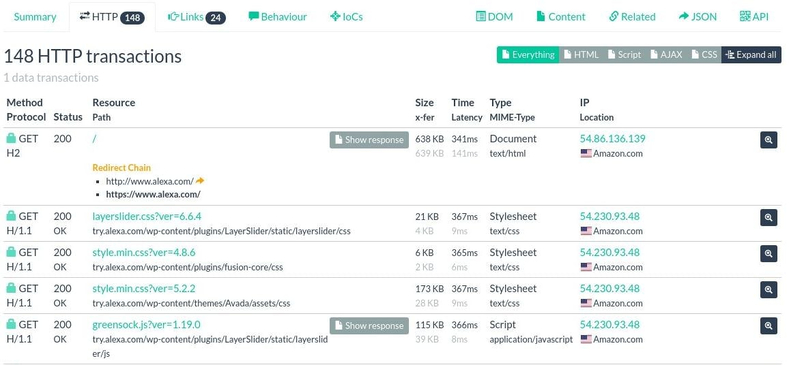This screenshot has width=789, height=365.
Task: Inspect details of style.min.css?ver=5.2.2 row
Action: point(768,290)
